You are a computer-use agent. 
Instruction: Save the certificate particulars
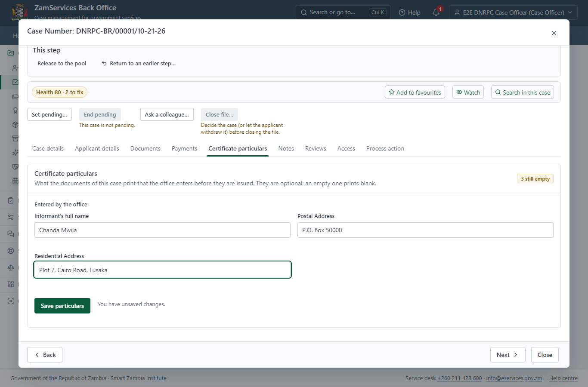tap(62, 306)
